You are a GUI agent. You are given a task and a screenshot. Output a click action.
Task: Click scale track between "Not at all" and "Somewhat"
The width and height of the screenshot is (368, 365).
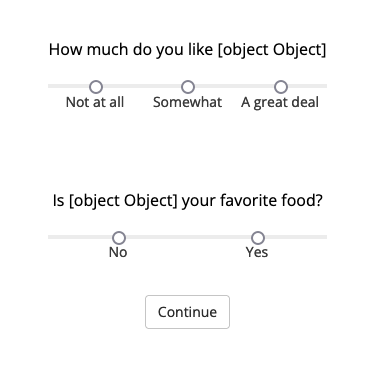point(142,86)
